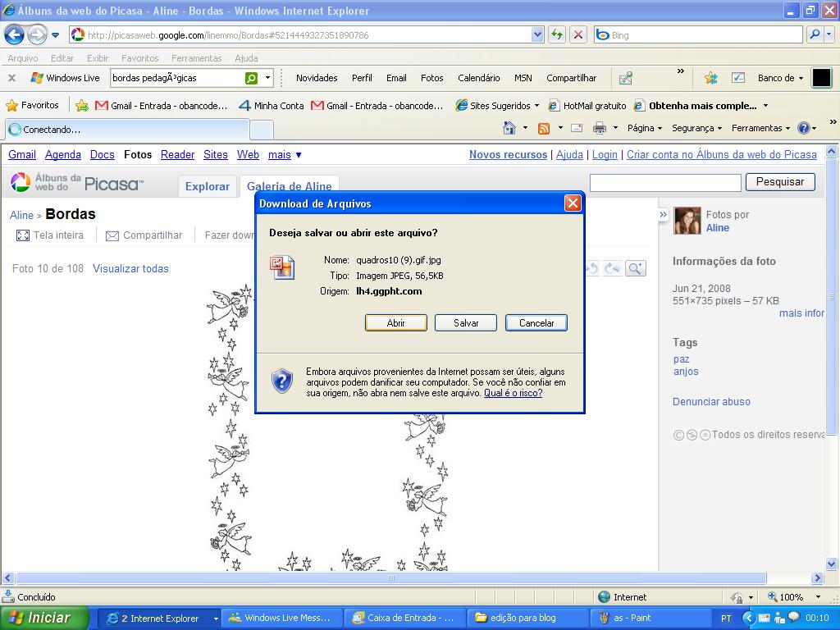Click the Print icon

click(x=600, y=128)
